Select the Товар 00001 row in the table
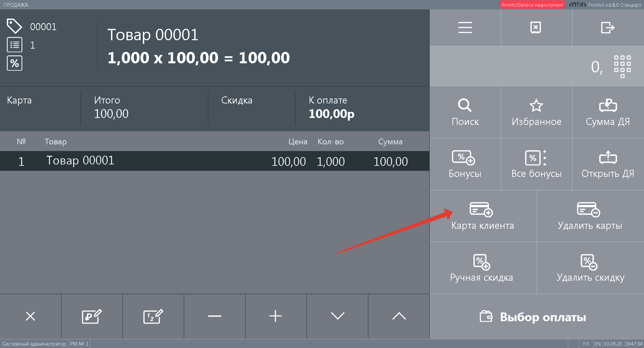 point(215,161)
